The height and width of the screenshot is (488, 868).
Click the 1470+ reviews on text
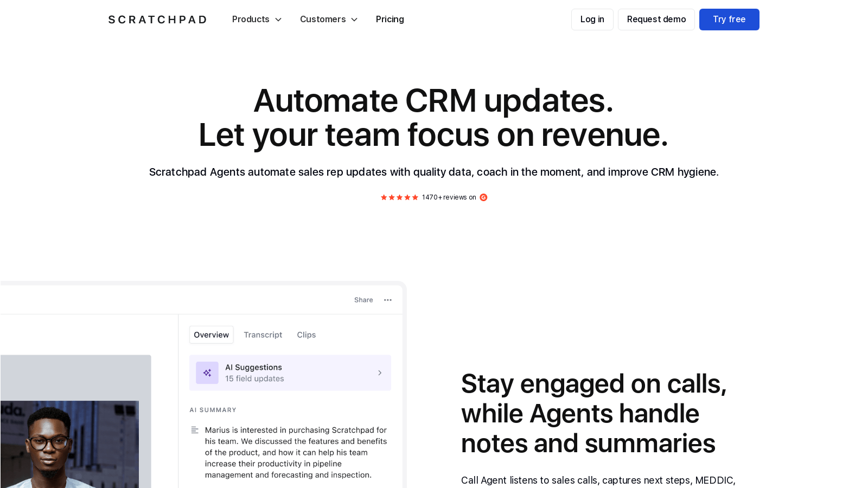coord(449,197)
